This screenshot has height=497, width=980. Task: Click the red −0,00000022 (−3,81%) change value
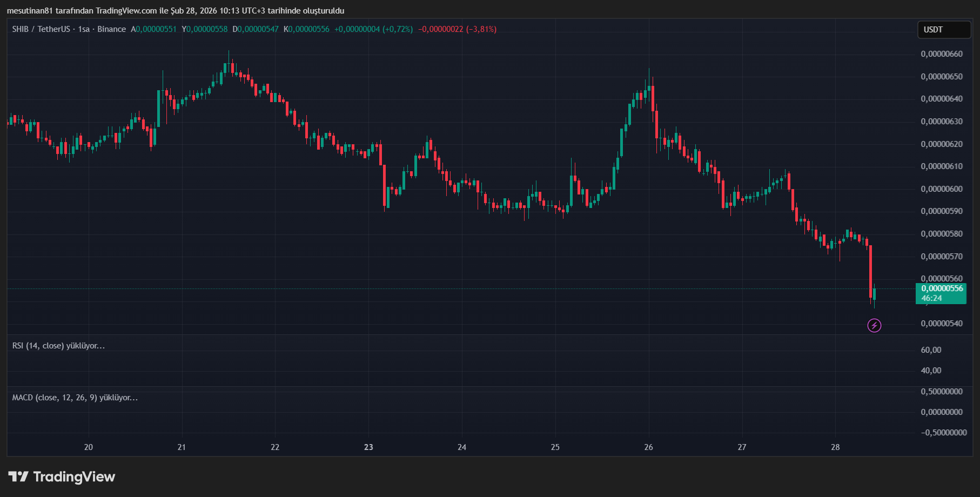click(457, 29)
